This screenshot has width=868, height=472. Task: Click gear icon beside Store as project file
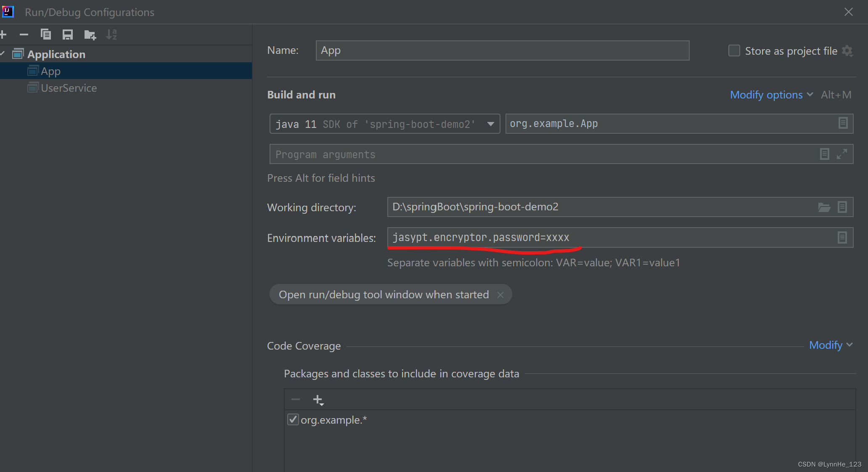point(847,51)
